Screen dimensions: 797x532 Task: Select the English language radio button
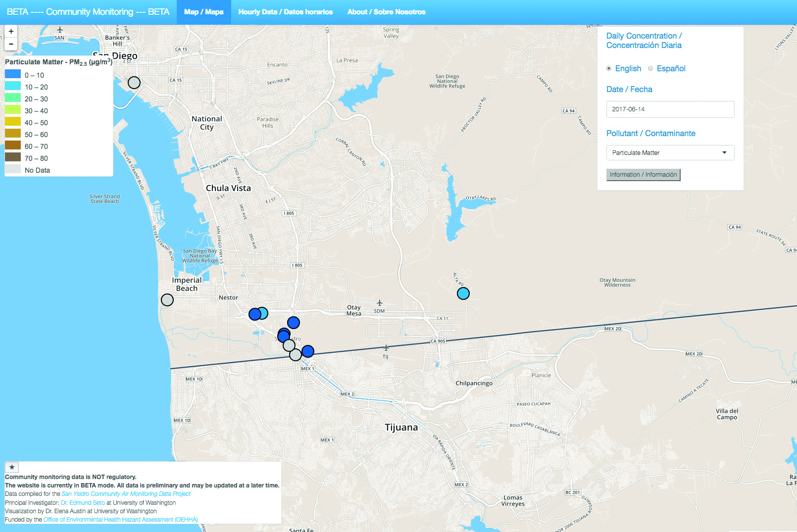[609, 68]
